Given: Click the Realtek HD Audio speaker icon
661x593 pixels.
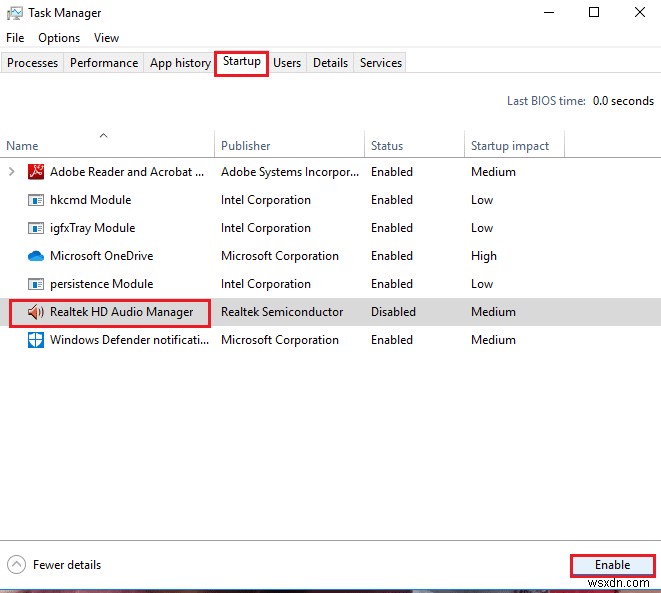Looking at the screenshot, I should click(36, 312).
